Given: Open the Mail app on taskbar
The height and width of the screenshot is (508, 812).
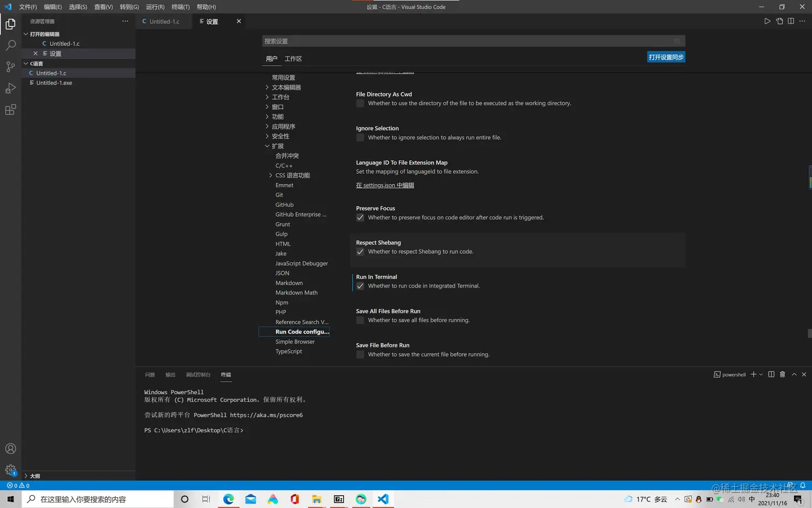Looking at the screenshot, I should [251, 499].
